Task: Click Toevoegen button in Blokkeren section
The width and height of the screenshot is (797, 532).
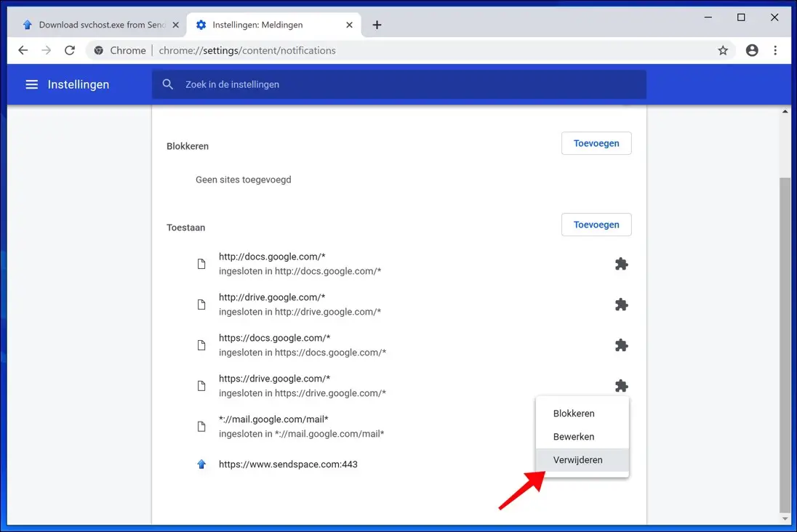Action: 596,143
